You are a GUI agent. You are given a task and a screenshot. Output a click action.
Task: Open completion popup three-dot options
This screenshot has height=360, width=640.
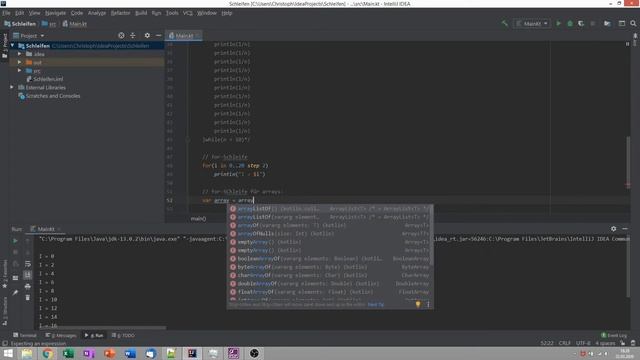click(x=428, y=304)
